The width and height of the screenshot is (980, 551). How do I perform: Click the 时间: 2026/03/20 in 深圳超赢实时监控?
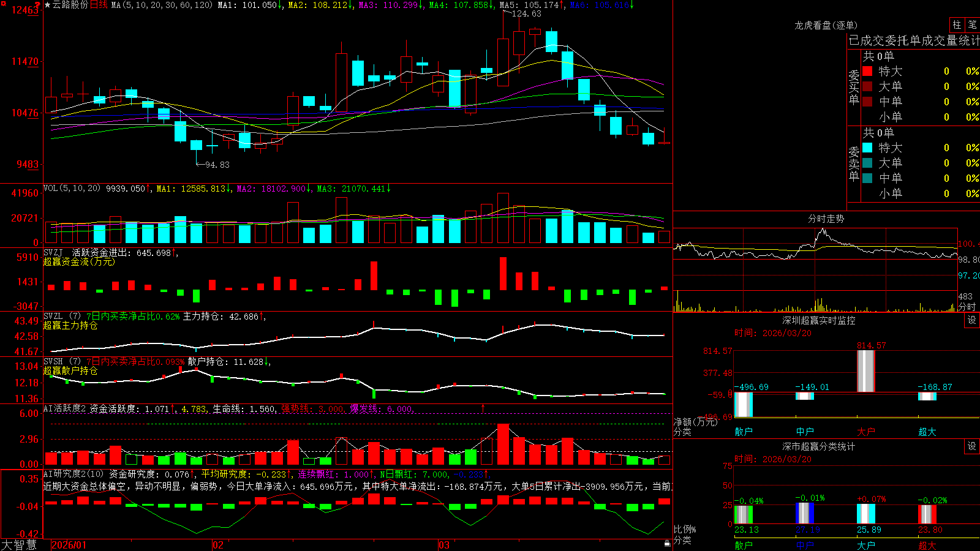(772, 333)
